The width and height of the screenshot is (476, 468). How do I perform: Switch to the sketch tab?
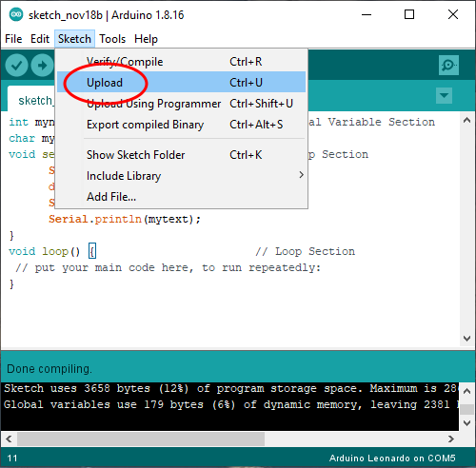pyautogui.click(x=31, y=99)
